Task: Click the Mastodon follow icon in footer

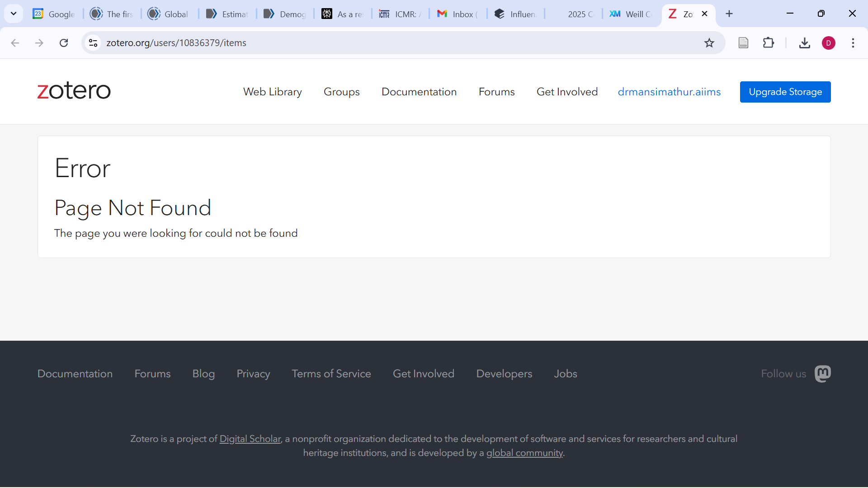Action: coord(822,374)
